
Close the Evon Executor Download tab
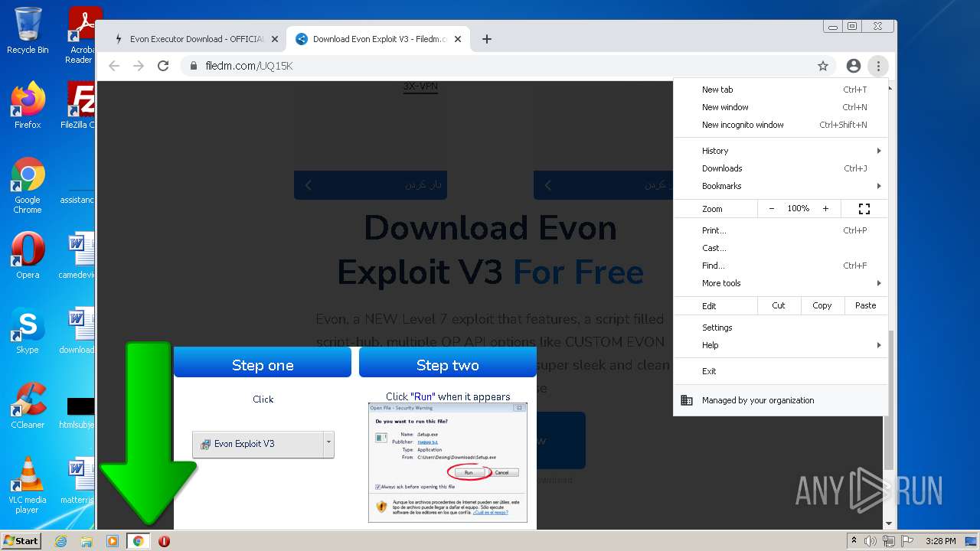[275, 39]
